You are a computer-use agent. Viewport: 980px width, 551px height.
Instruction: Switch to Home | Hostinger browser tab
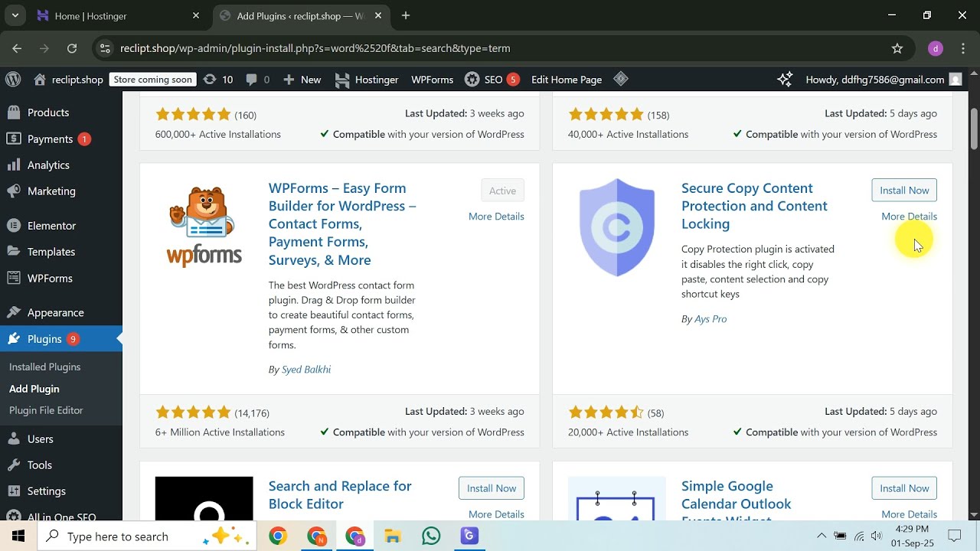point(119,15)
